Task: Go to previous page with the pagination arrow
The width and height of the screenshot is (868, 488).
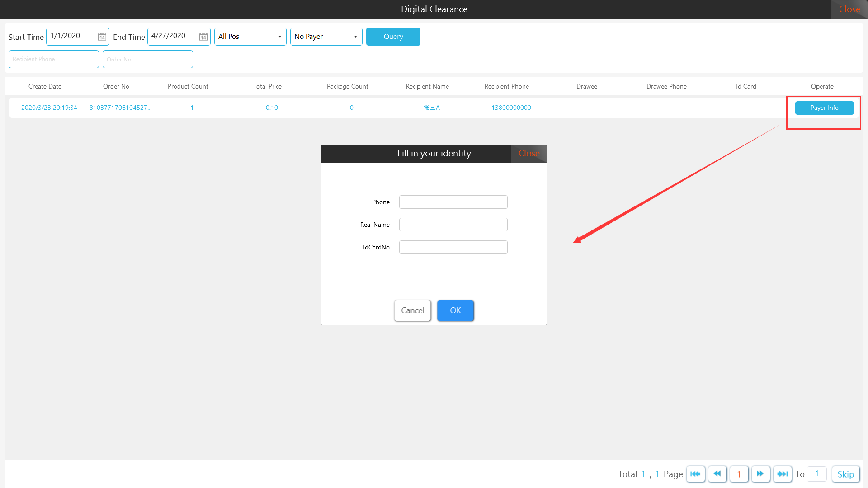Action: coord(717,474)
